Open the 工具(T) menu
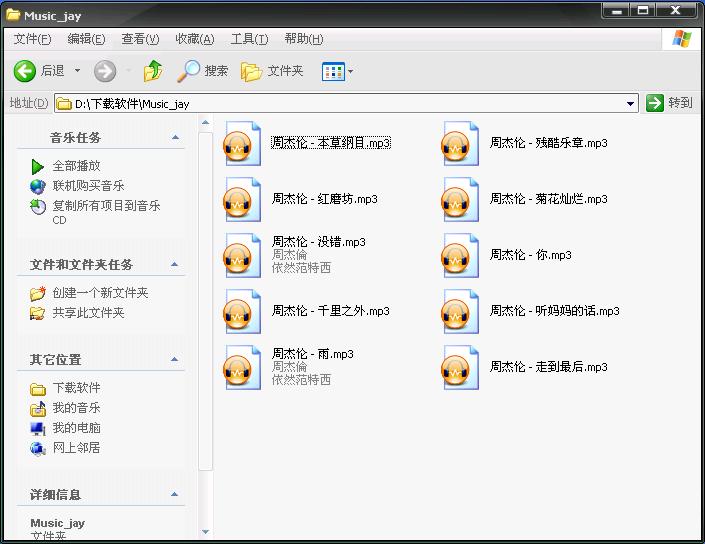The height and width of the screenshot is (544, 705). pyautogui.click(x=248, y=39)
